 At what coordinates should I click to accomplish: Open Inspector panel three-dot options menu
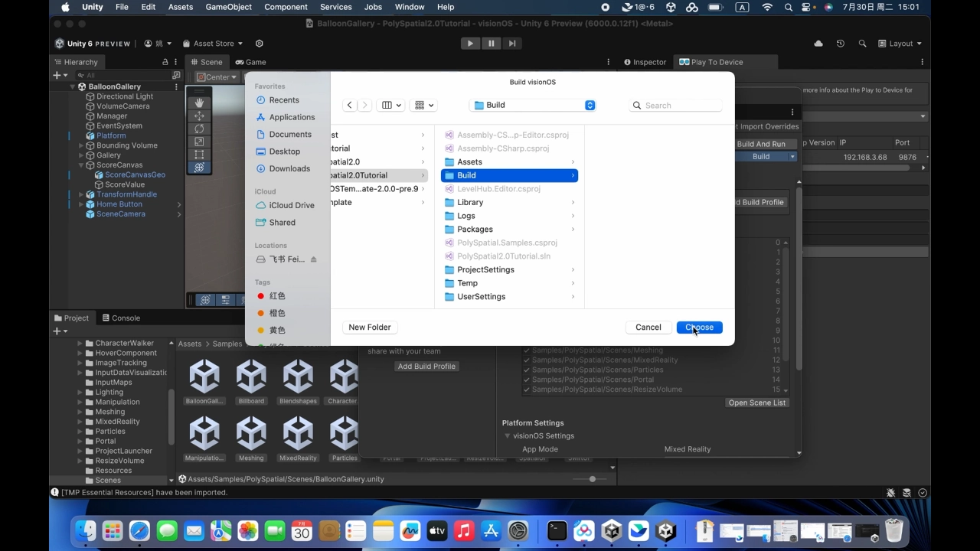[922, 62]
